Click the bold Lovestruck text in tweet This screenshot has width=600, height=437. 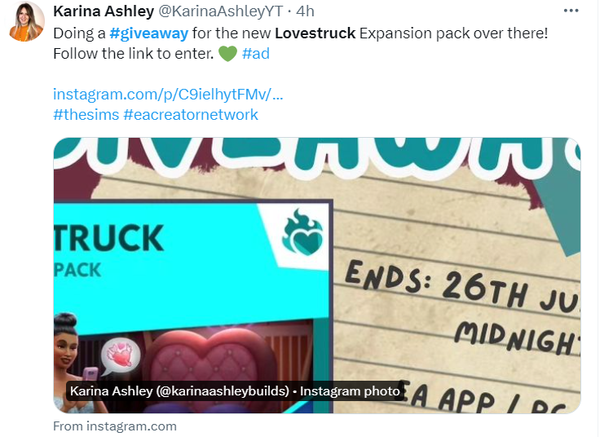point(315,33)
